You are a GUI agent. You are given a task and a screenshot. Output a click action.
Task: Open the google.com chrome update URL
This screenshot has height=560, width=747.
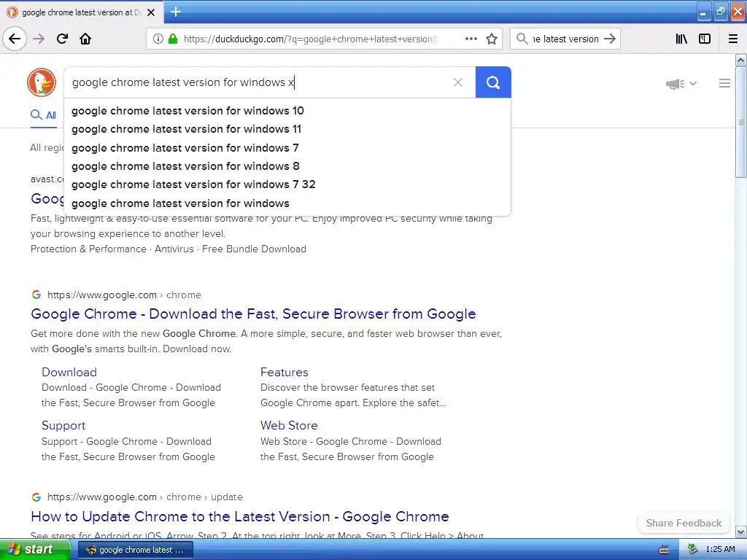tap(145, 497)
